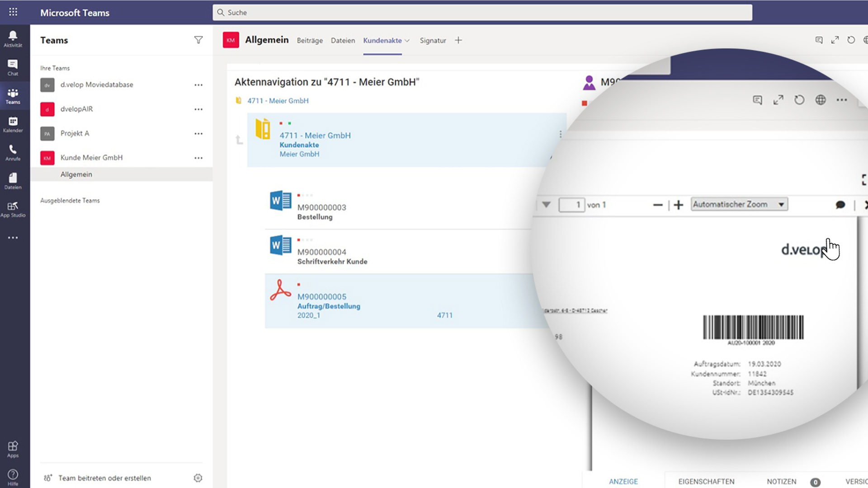Open the Aktivität bell icon
Viewport: 868px width, 488px height.
13,38
